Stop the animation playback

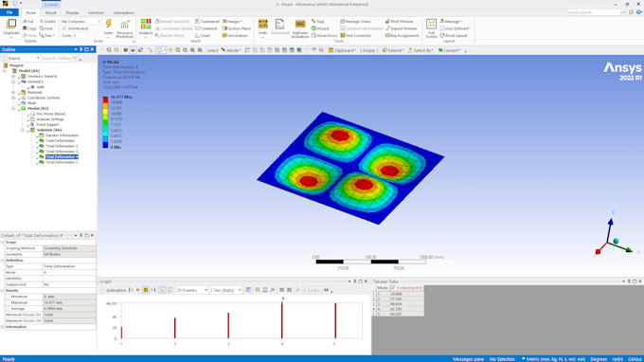point(146,290)
